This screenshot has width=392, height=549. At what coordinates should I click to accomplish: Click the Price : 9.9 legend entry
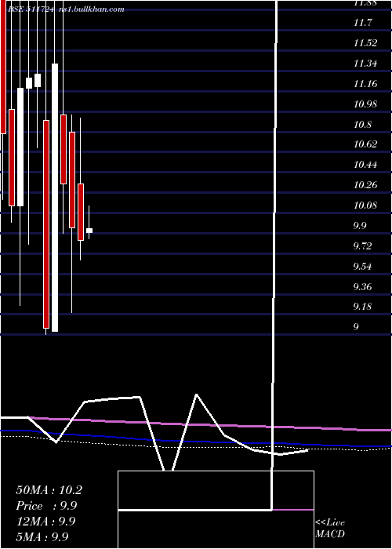pos(46,506)
